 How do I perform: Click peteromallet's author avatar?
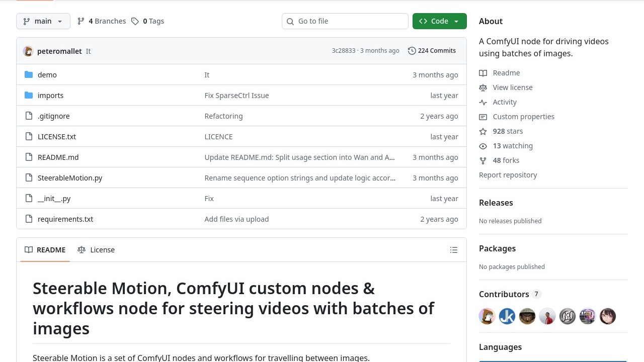[x=28, y=51]
